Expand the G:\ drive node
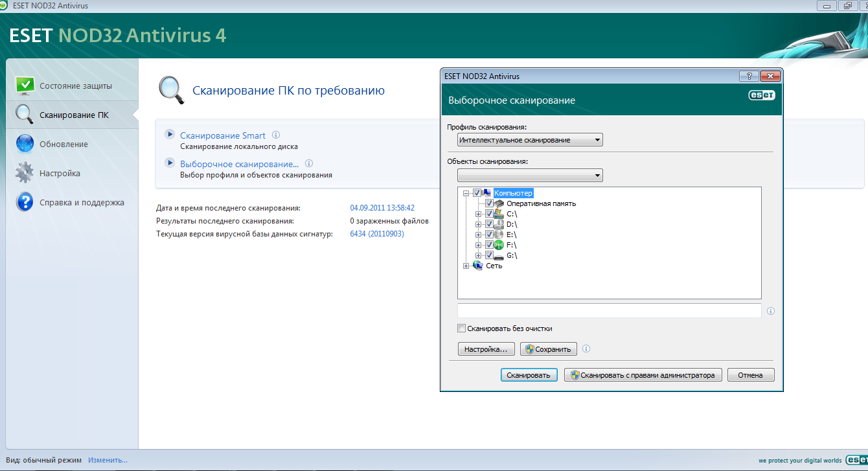 point(479,255)
